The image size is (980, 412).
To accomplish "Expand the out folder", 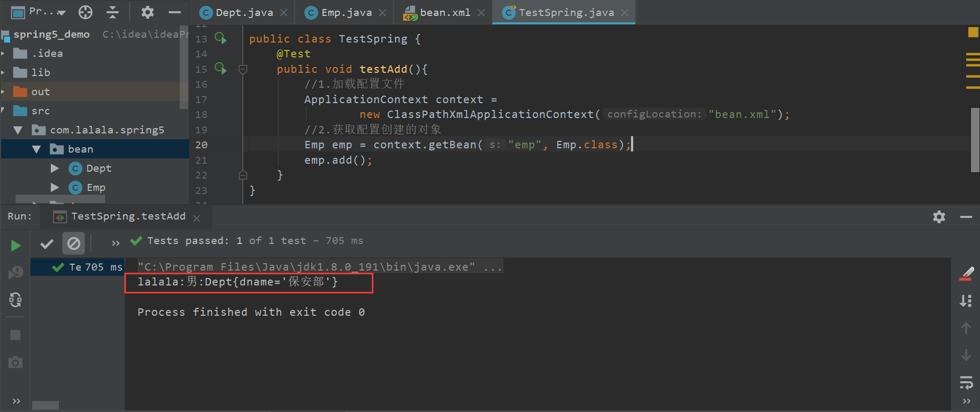I will [3, 91].
